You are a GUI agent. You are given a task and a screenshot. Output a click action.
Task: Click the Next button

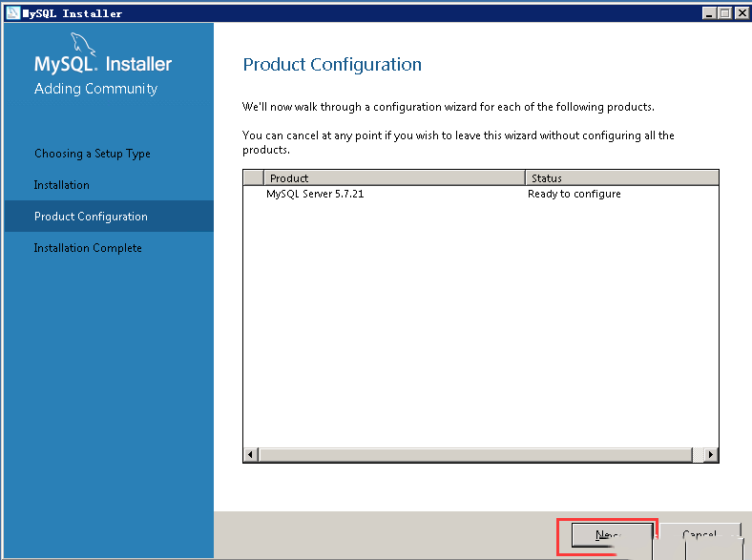coord(612,534)
